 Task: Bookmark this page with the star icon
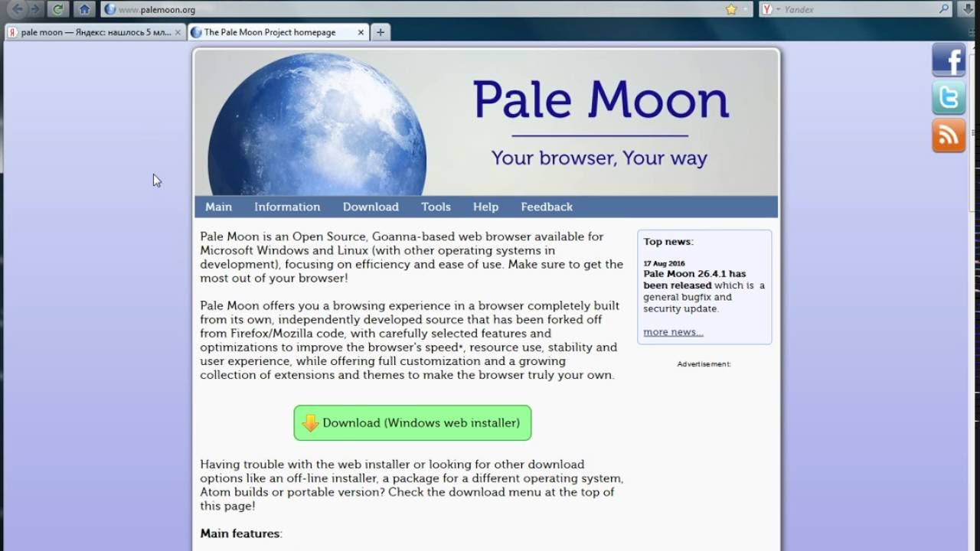(x=730, y=10)
